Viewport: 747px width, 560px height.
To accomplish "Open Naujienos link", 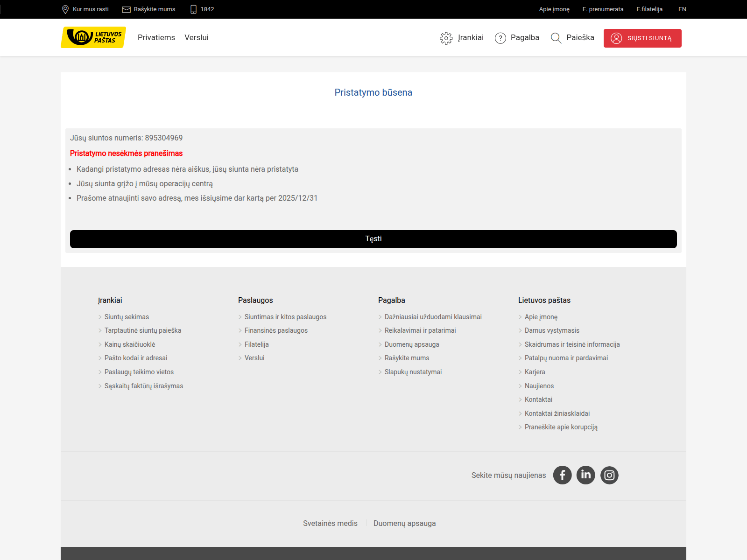I will pyautogui.click(x=539, y=386).
